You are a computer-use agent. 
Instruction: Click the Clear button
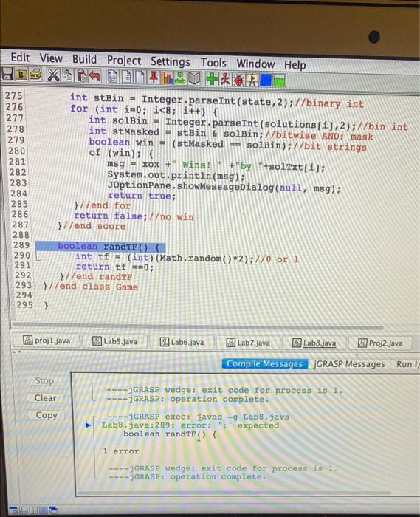(45, 398)
